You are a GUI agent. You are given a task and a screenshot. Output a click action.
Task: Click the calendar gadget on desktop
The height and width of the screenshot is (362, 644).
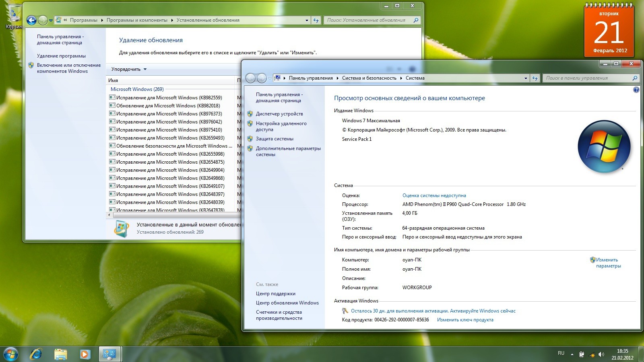[609, 30]
